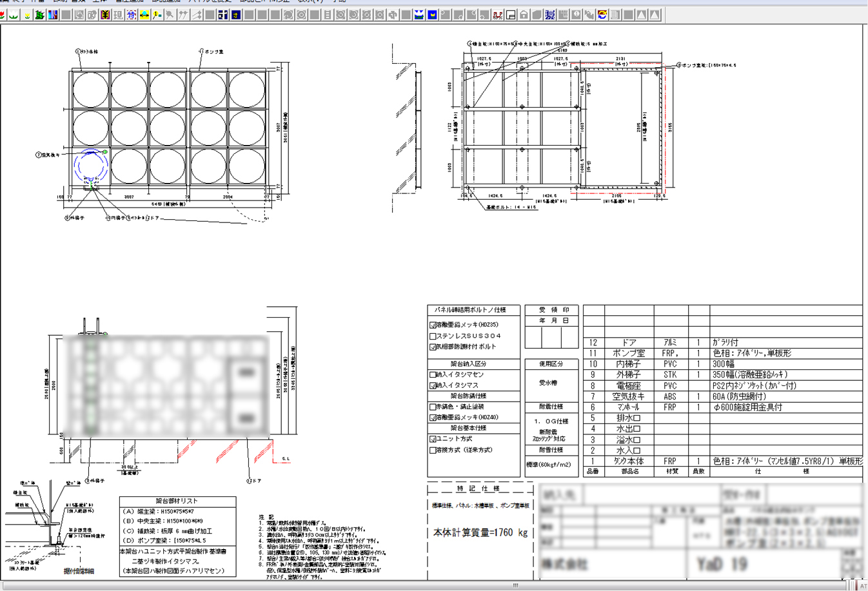
Task: Click the 現 character toolbar icon
Action: point(118,15)
